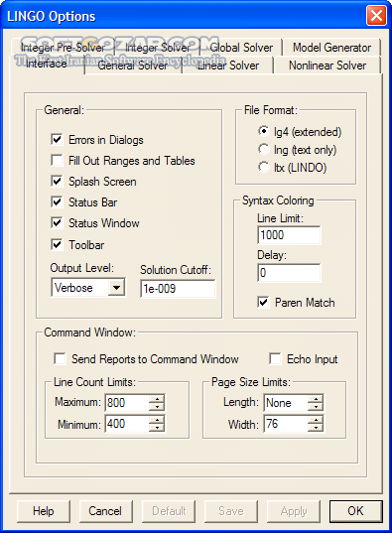Switch to the Integer Pre-Solver tab
392x533 pixels.
click(x=63, y=48)
